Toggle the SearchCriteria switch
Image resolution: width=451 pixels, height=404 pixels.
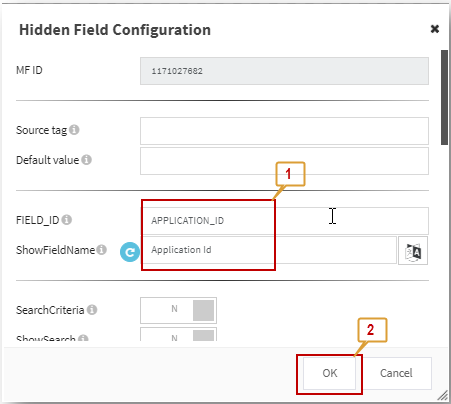click(178, 310)
